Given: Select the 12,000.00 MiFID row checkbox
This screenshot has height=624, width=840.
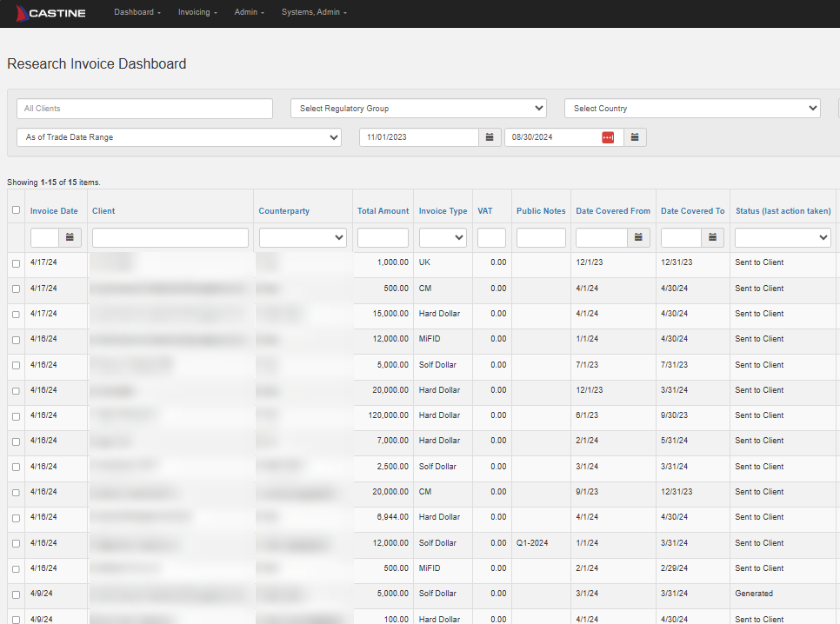Looking at the screenshot, I should (16, 340).
